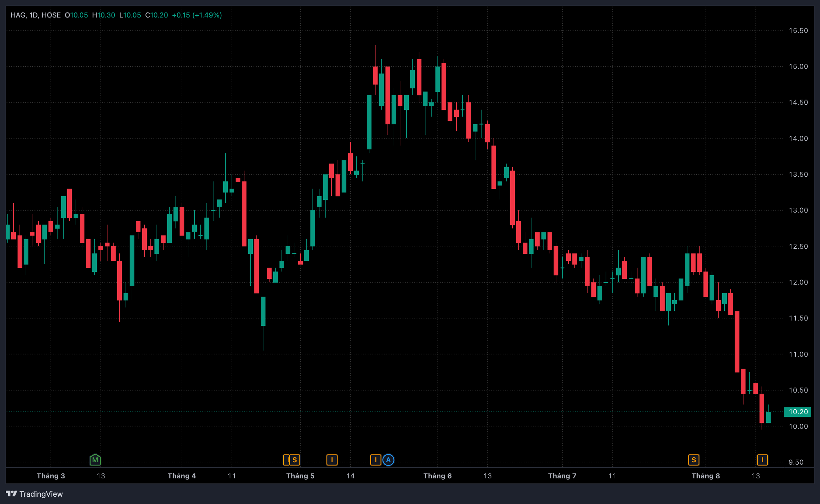This screenshot has height=504, width=820.
Task: Click the I marker beside the A marker
Action: pos(376,460)
